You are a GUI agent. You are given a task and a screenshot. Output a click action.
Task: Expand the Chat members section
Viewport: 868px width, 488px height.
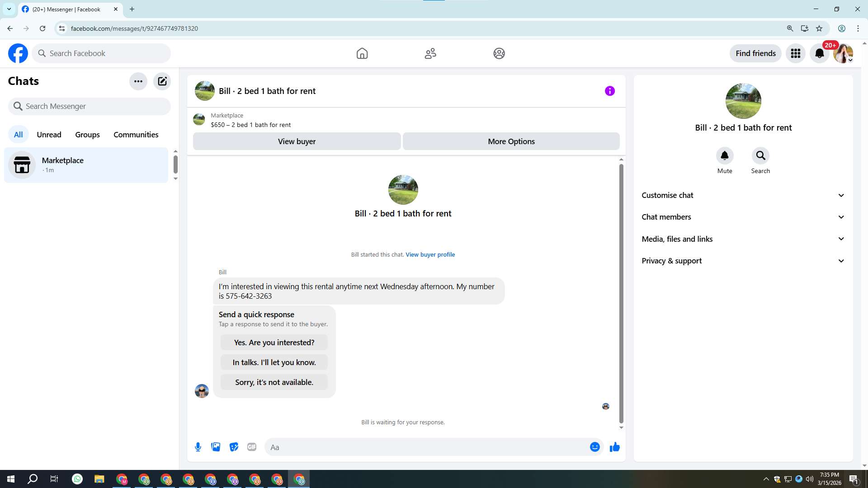(743, 217)
